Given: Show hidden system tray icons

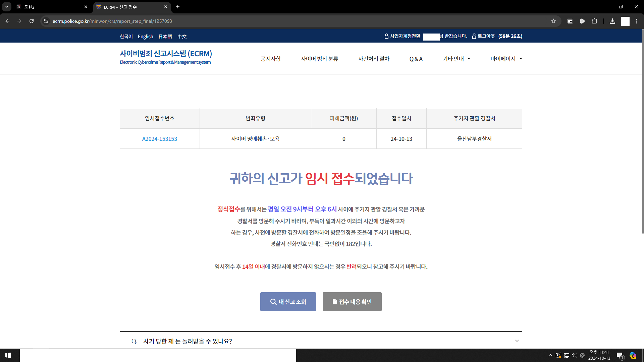Looking at the screenshot, I should 550,355.
